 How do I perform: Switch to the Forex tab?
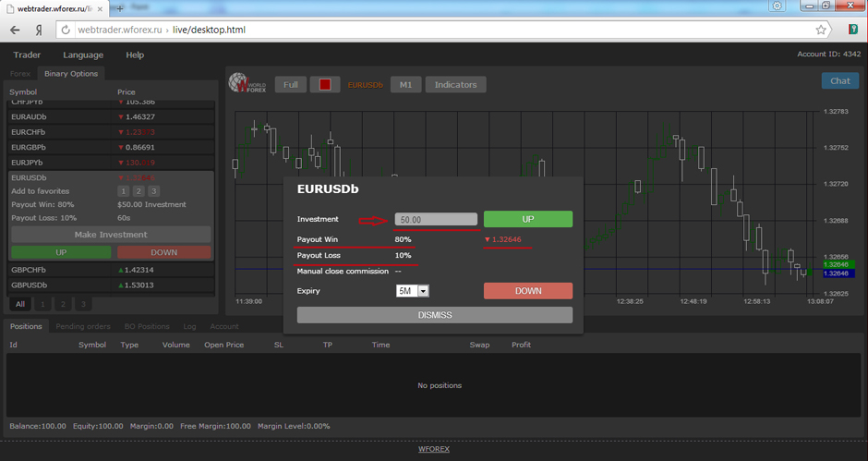20,74
